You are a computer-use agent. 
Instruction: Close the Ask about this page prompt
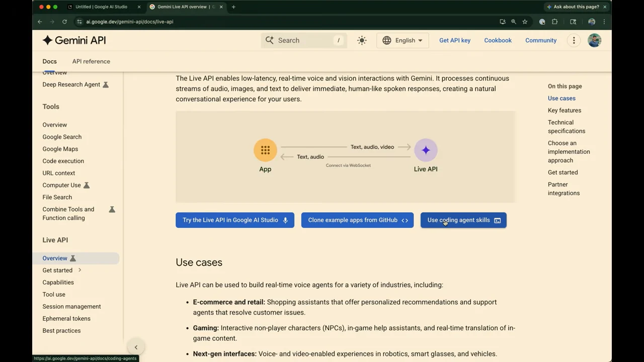604,7
